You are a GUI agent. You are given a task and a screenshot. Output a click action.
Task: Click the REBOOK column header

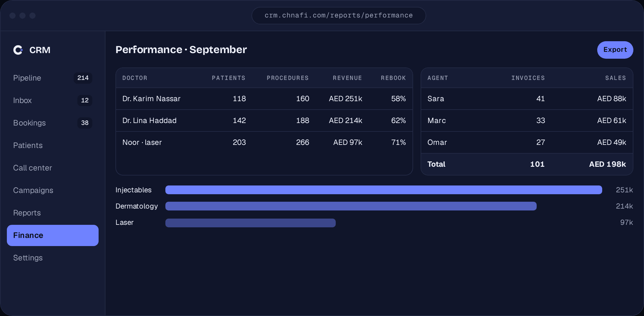393,78
